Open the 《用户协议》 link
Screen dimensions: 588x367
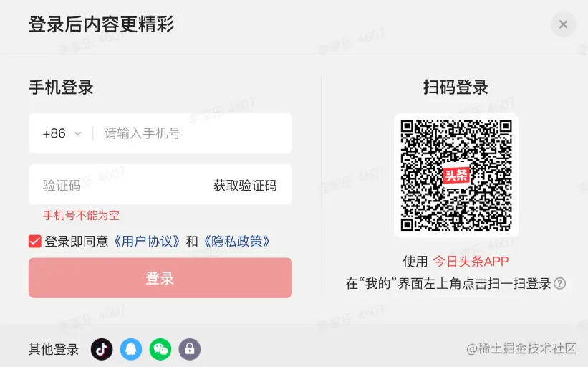[147, 242]
